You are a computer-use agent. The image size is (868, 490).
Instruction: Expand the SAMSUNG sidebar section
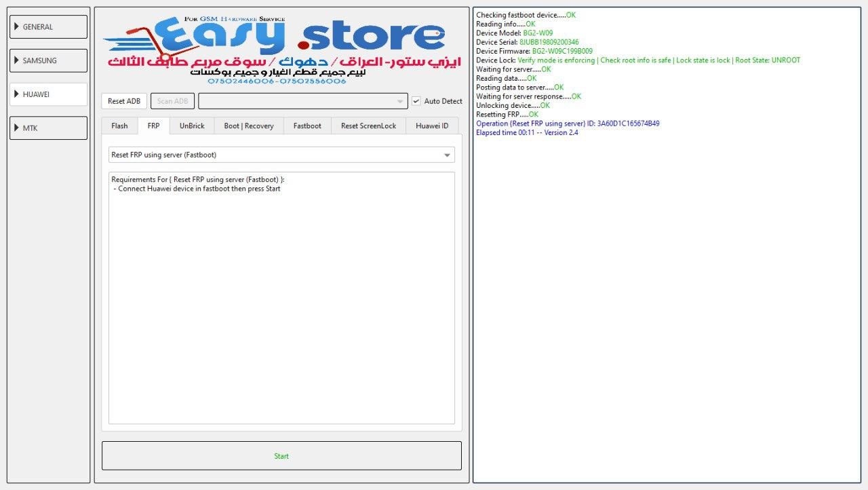point(49,60)
